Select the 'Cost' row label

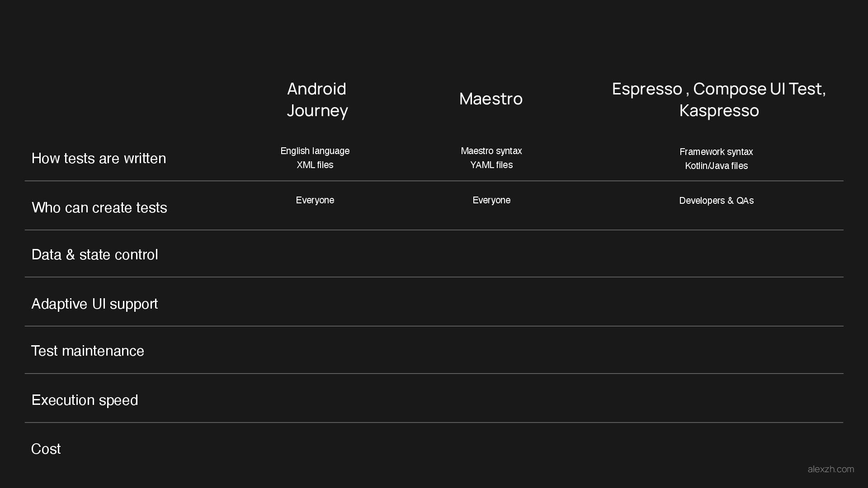(x=46, y=449)
